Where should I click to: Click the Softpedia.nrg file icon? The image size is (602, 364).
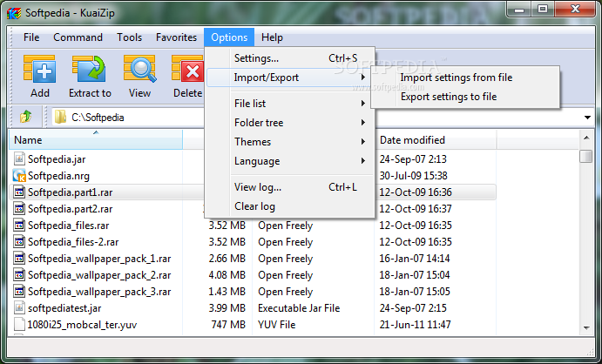click(19, 176)
